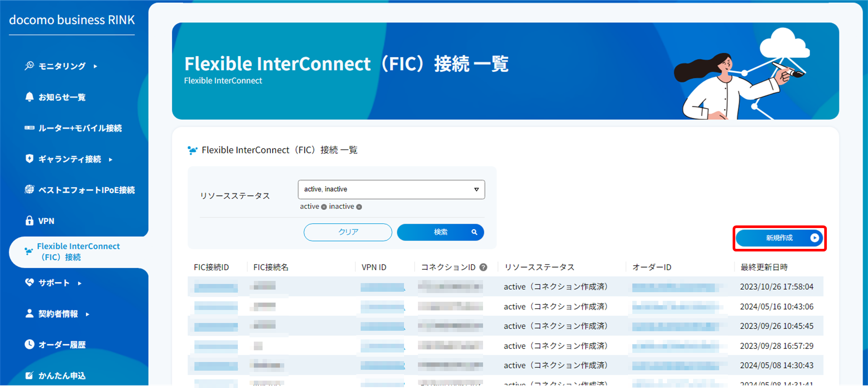This screenshot has height=388, width=868.
Task: Open the サポート sidebar menu
Action: (x=53, y=283)
